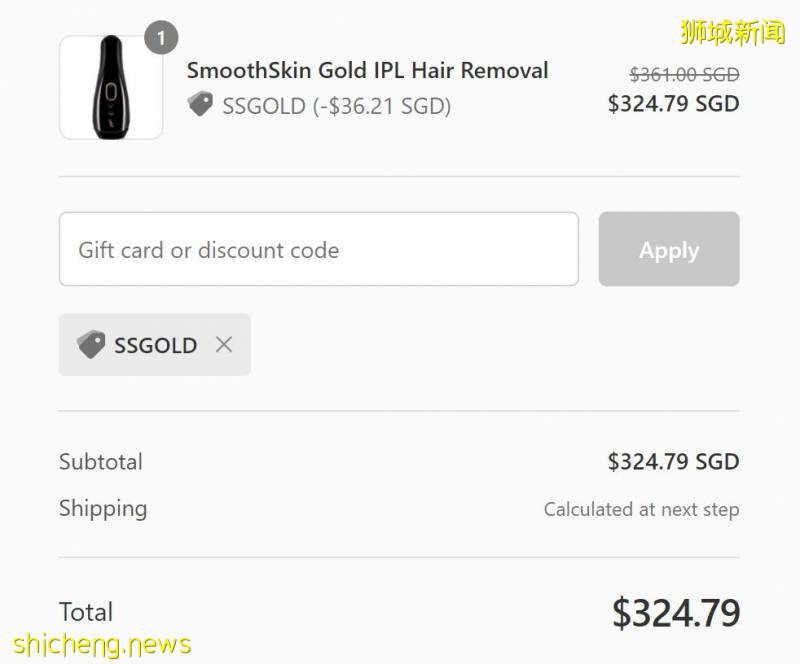The height and width of the screenshot is (664, 800).
Task: Click the yellow Chinese watermark logo at top right
Action: tap(733, 33)
